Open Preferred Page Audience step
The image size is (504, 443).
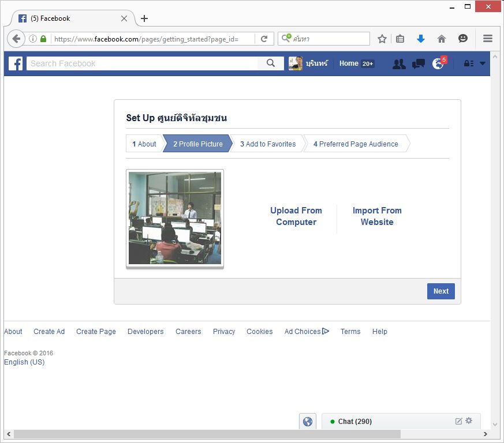[x=356, y=144]
